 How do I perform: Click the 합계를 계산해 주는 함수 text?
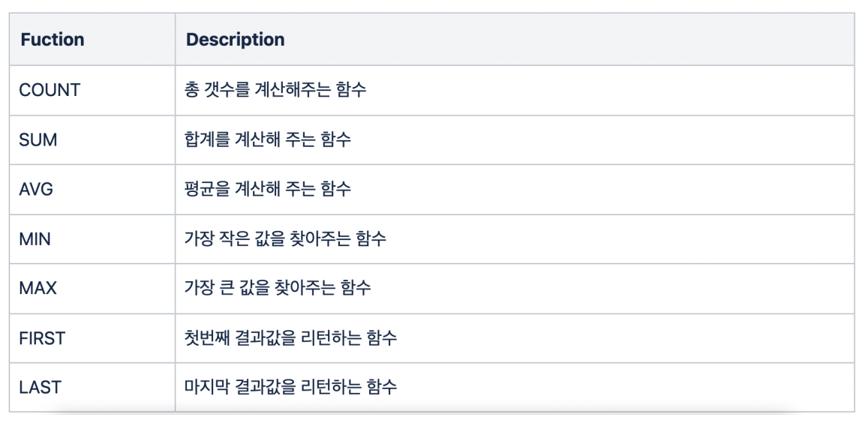point(268,139)
